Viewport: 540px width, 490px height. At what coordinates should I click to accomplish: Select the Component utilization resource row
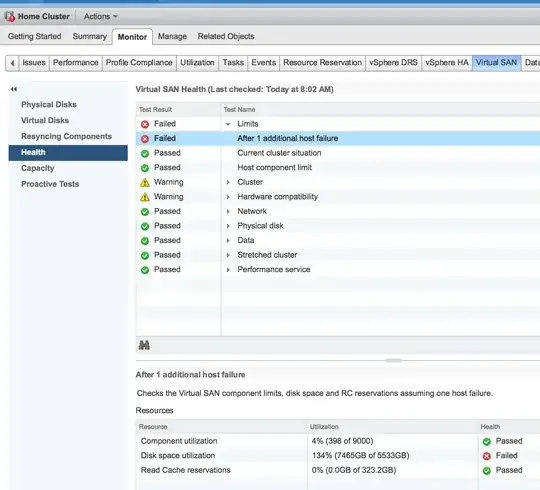[338, 441]
